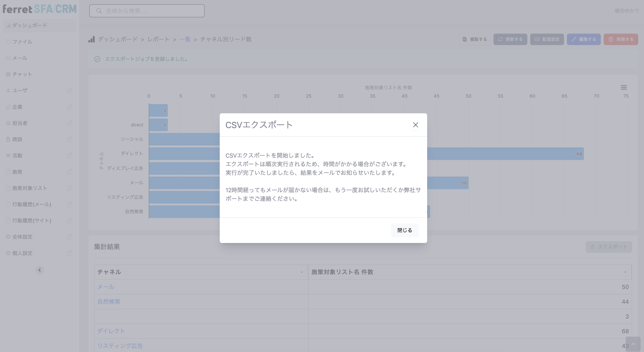Viewport: 644px width, 352px height.
Task: Open 個人設定 external link icon
Action: (x=69, y=253)
